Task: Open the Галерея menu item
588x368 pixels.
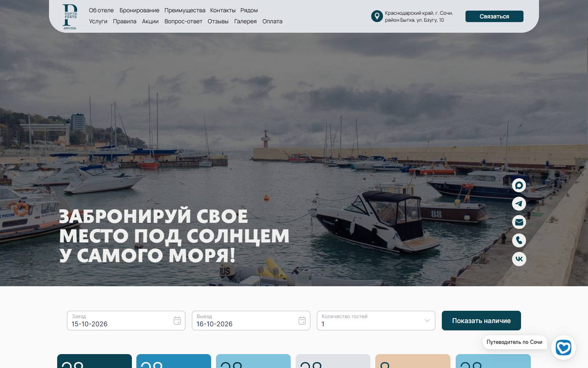Action: coord(245,21)
